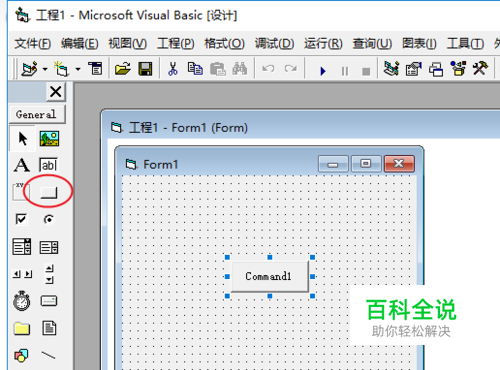Open the 编辑(E) menu
500x370 pixels.
pyautogui.click(x=79, y=44)
